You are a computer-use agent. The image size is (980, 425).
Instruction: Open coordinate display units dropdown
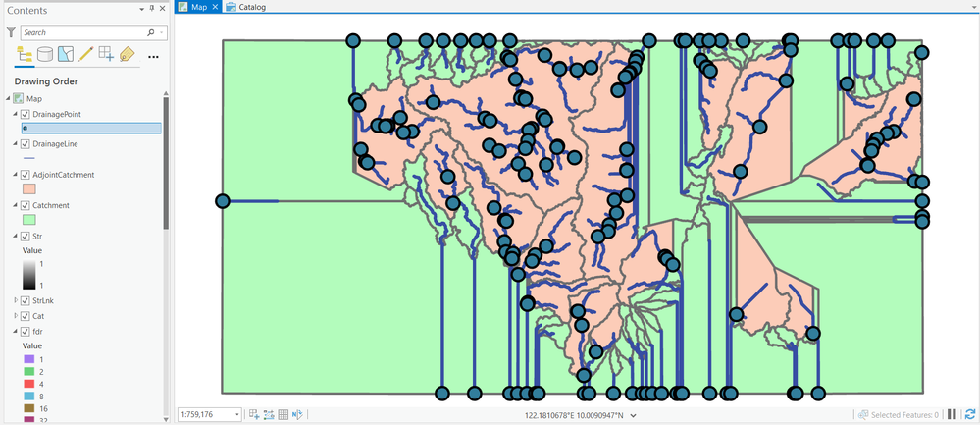point(633,415)
